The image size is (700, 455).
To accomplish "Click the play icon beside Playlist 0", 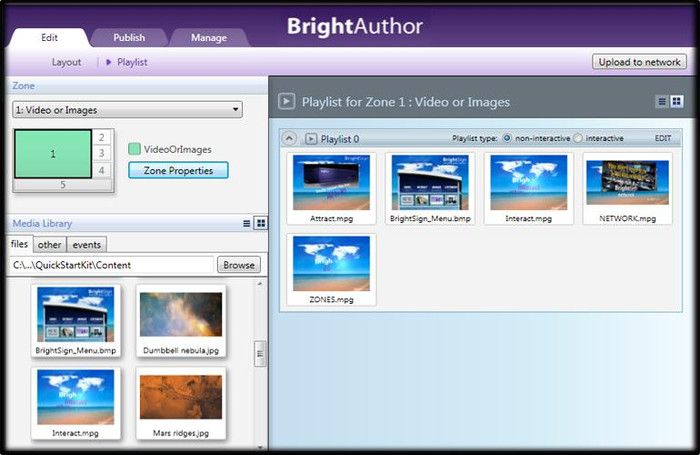I will [x=311, y=139].
